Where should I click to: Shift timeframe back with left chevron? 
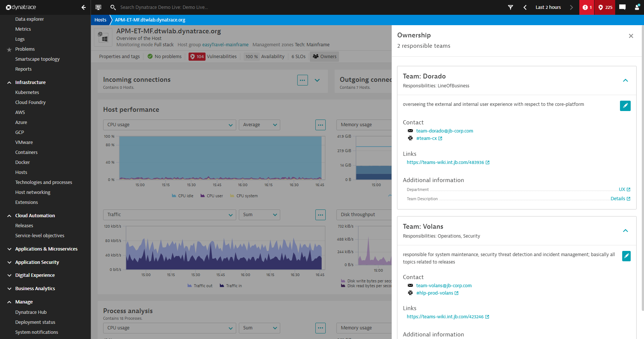pyautogui.click(x=525, y=7)
